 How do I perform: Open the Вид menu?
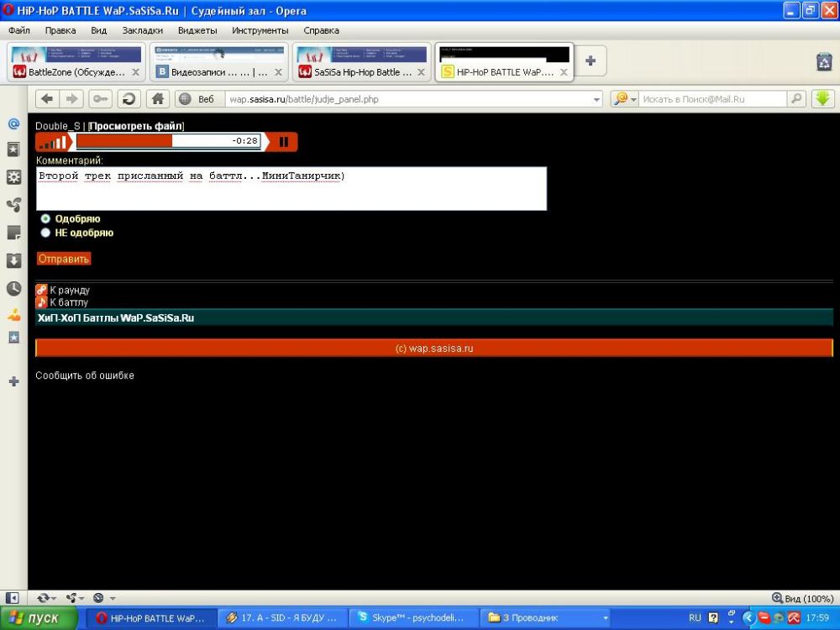[98, 30]
